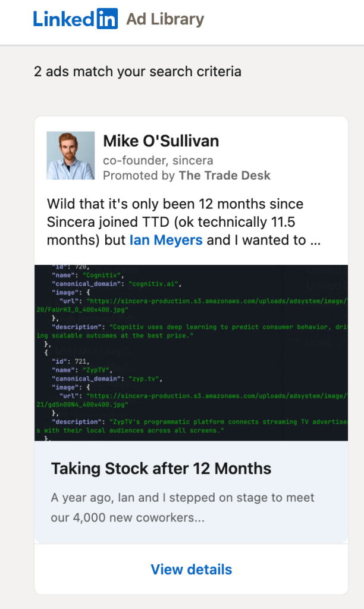Click the "A year ago, Ian and I" description
Viewport: 364px width, 609px height.
click(183, 497)
